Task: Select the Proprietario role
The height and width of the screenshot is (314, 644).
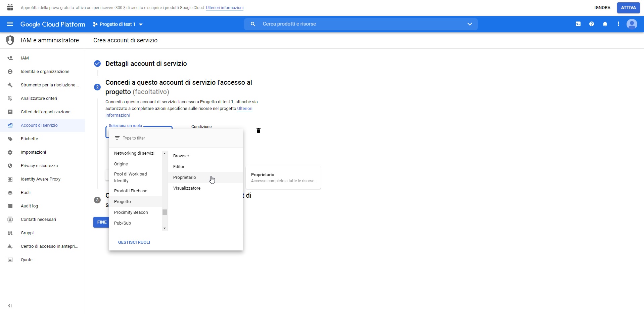Action: point(205,178)
